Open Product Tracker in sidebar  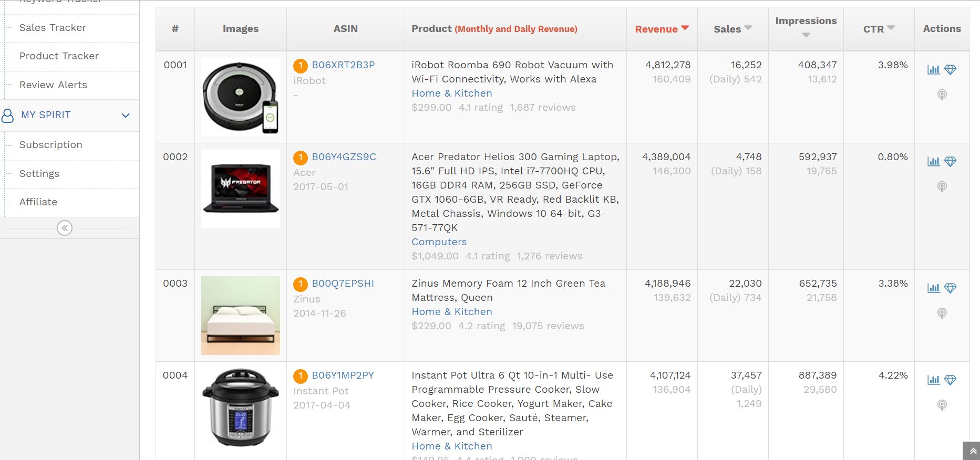pyautogui.click(x=59, y=56)
